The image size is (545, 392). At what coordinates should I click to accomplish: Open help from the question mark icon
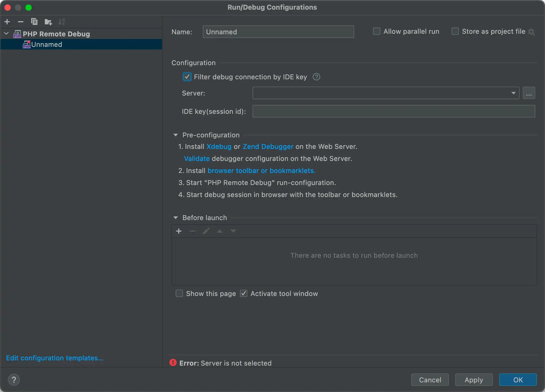point(14,379)
